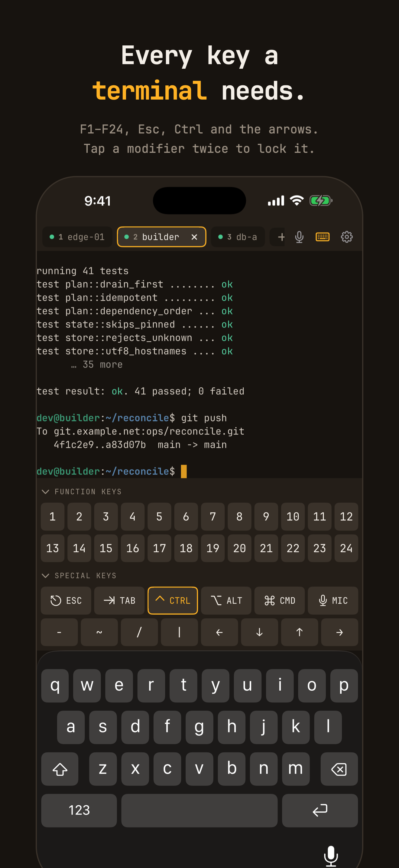Tap the TAB special key
Image resolution: width=399 pixels, height=868 pixels.
(x=119, y=600)
